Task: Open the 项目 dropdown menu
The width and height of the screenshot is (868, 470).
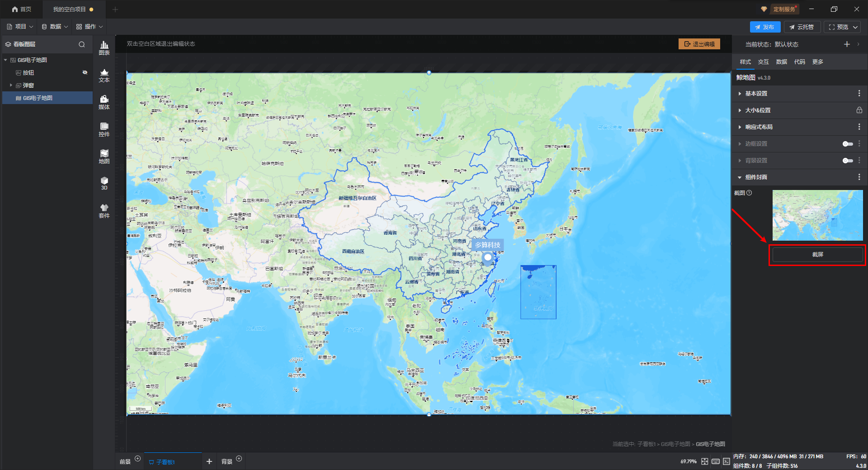Action: pyautogui.click(x=20, y=27)
